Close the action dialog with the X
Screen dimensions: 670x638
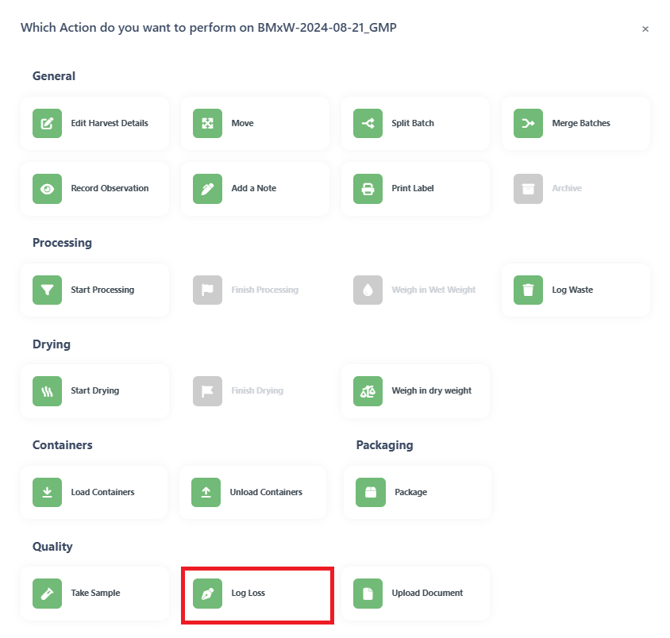click(x=645, y=29)
